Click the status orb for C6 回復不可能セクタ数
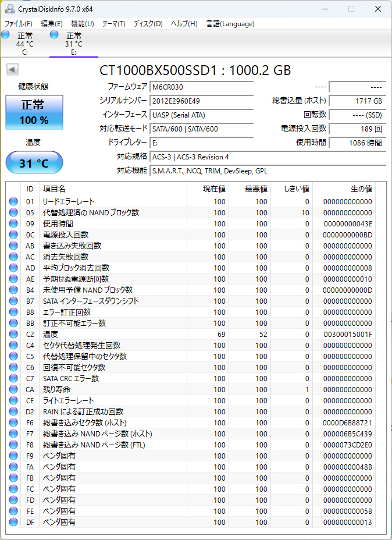Viewport: 392px width, 540px height. tap(13, 367)
